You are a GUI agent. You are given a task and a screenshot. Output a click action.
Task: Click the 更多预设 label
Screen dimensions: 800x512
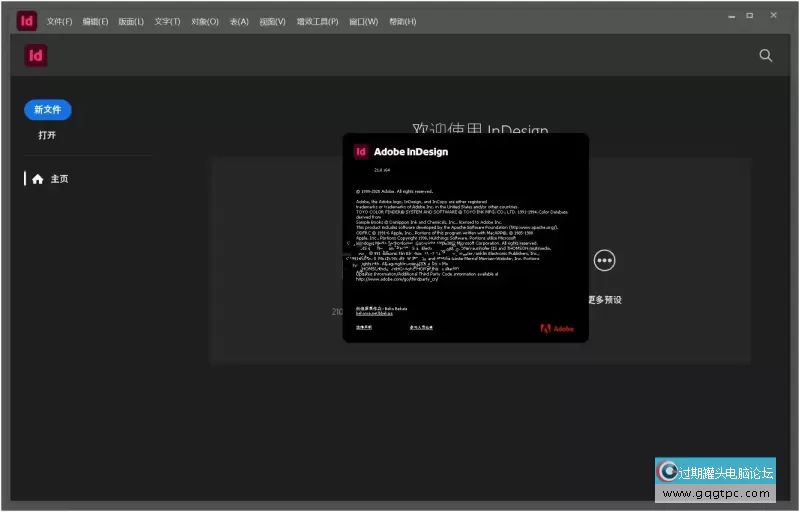click(605, 300)
